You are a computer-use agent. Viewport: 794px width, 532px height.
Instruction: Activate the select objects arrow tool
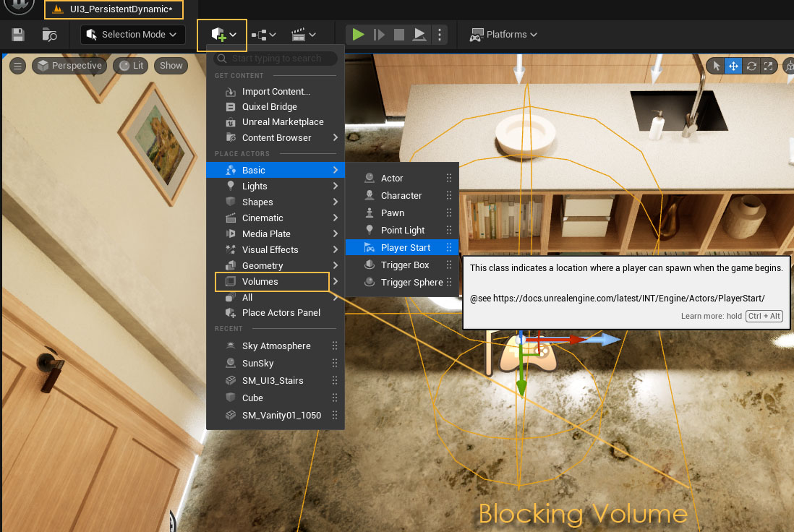pyautogui.click(x=717, y=66)
